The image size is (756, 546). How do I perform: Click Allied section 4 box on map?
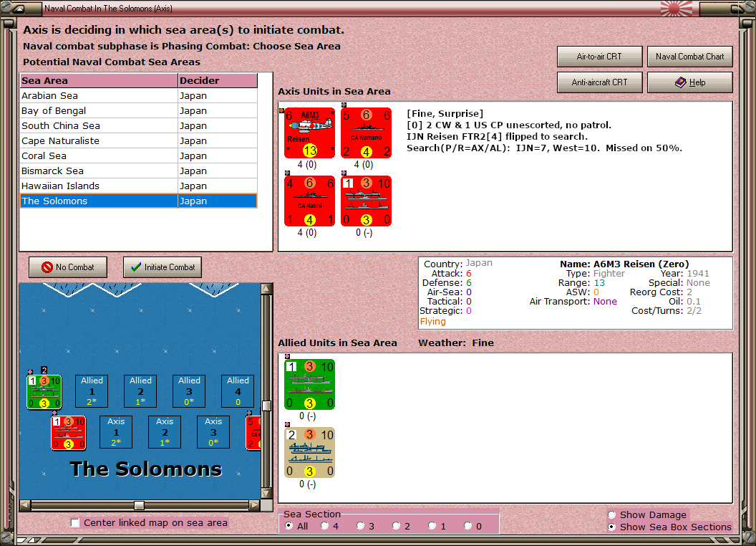pyautogui.click(x=238, y=391)
